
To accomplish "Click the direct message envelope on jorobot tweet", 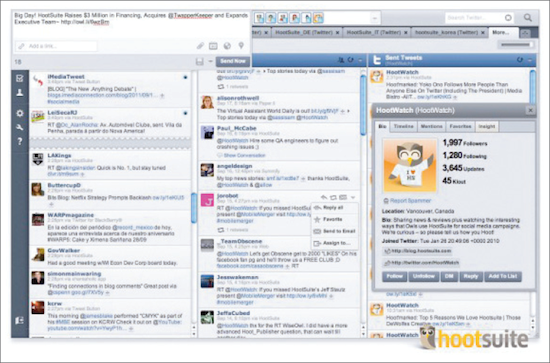I will (343, 197).
